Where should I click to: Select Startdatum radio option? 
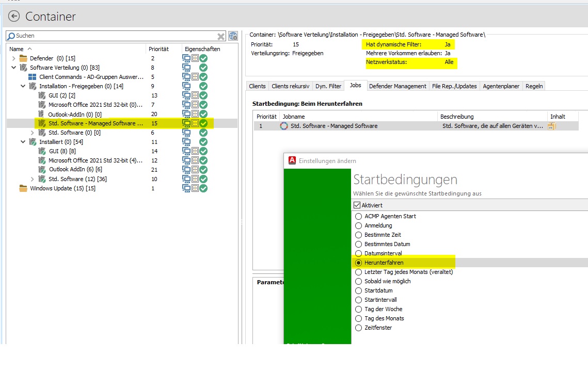358,290
